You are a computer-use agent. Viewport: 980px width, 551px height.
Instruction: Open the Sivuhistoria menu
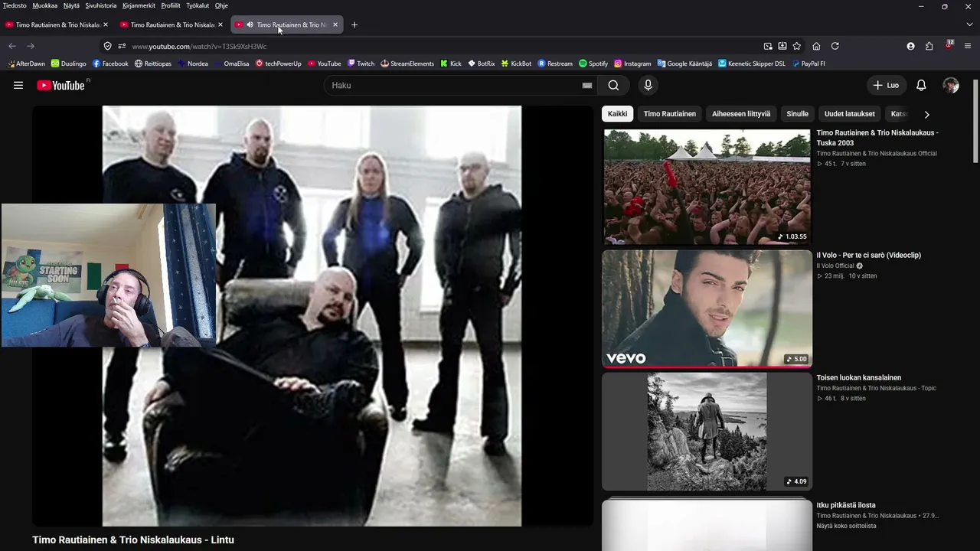pos(101,5)
